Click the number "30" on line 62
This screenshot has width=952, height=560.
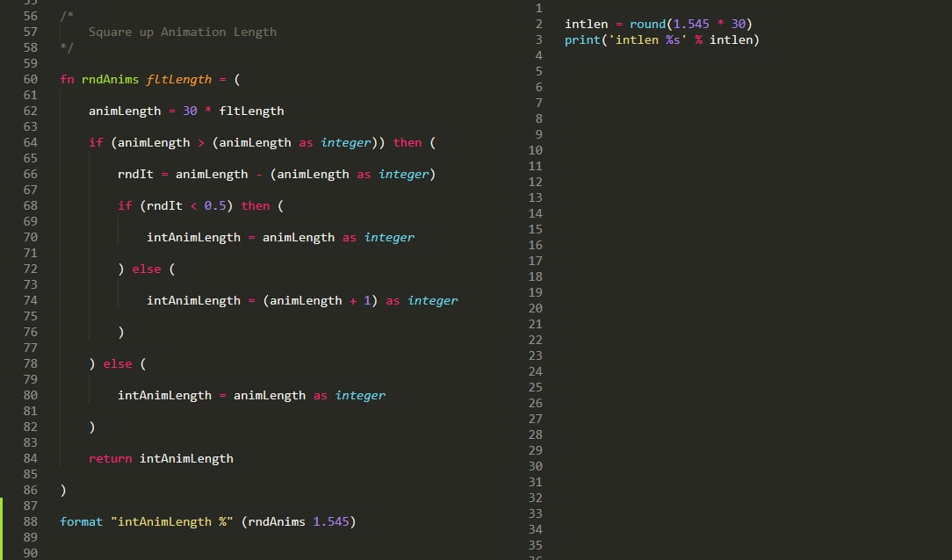190,111
